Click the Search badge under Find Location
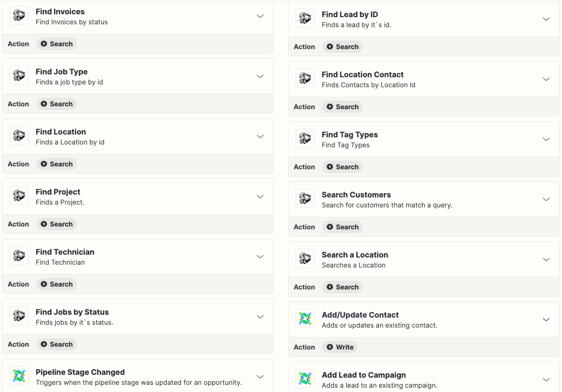The image size is (562, 392). click(x=57, y=164)
